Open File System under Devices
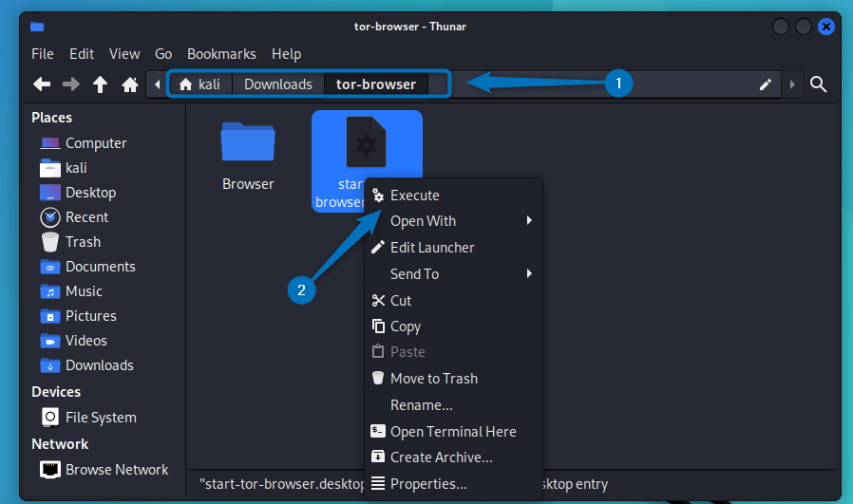The image size is (853, 504). pyautogui.click(x=89, y=418)
